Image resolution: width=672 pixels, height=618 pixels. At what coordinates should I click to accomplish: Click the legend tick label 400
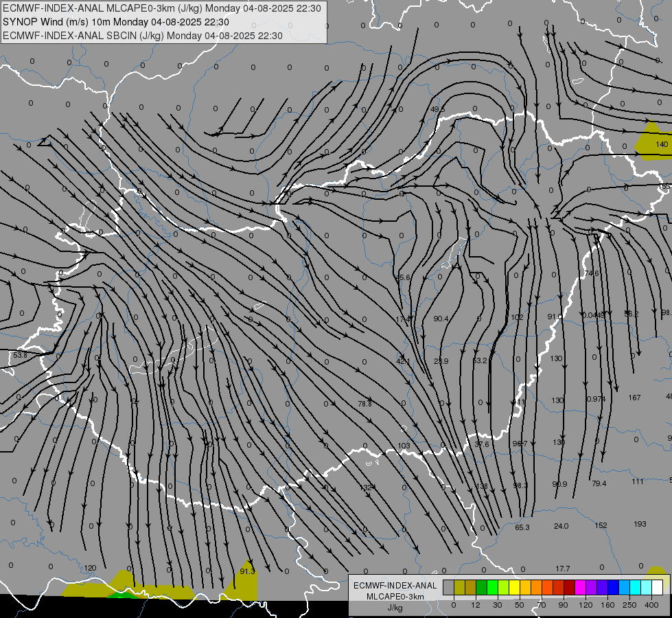651,605
